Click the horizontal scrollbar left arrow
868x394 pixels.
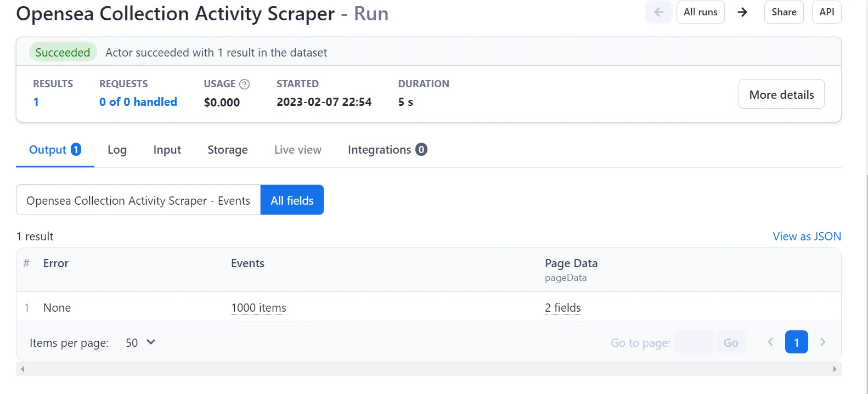point(22,369)
